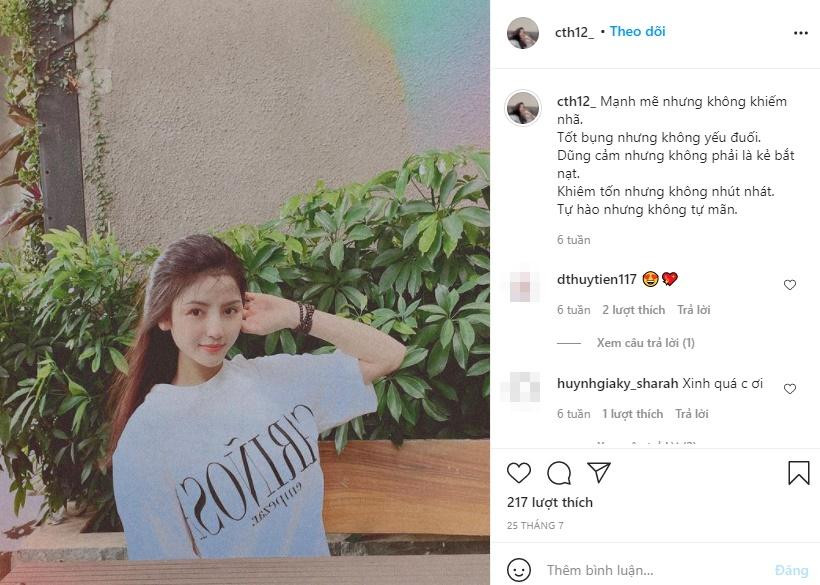Focus the 'Thêm bình luận...' comment field
The width and height of the screenshot is (820, 585).
tap(656, 570)
